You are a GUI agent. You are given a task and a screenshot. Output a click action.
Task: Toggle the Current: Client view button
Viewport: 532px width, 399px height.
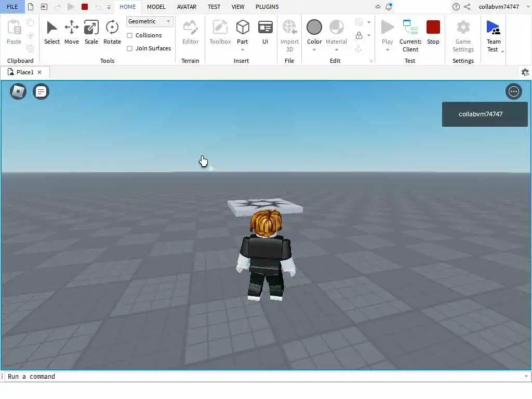tap(410, 36)
